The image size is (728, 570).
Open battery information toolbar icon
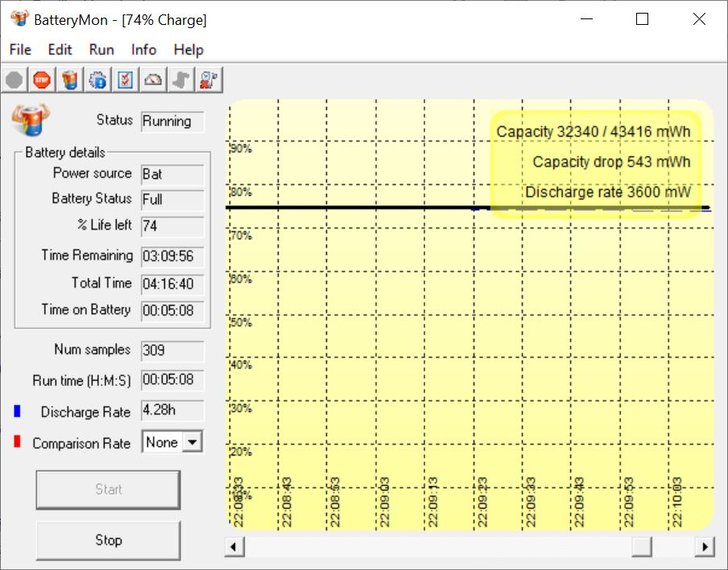[70, 80]
